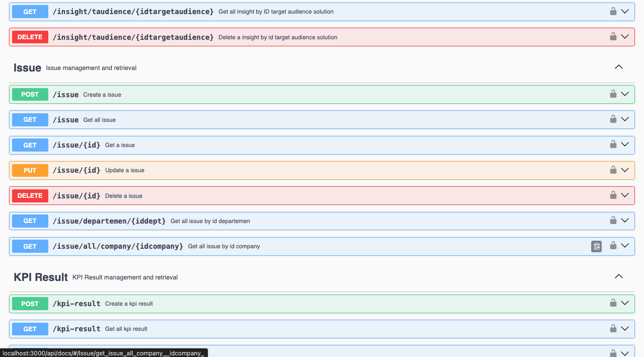644x357 pixels.
Task: Collapse the KPI Result section chevron
Action: pos(619,276)
